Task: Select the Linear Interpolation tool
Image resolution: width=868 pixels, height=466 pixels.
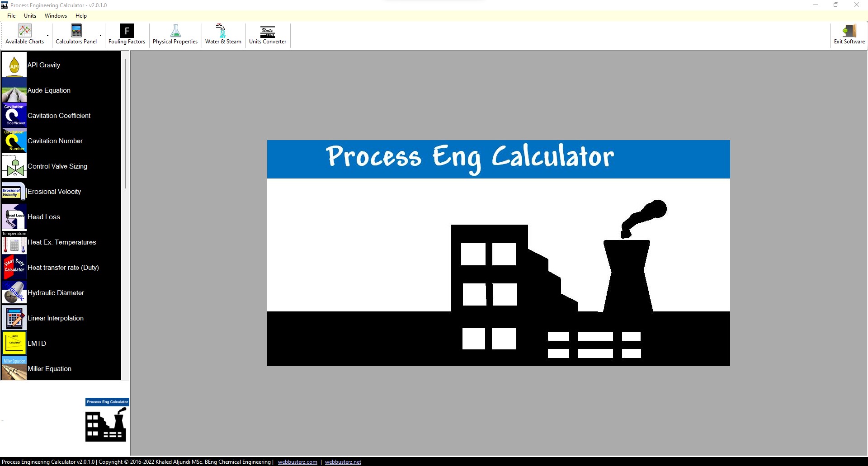Action: (x=56, y=318)
